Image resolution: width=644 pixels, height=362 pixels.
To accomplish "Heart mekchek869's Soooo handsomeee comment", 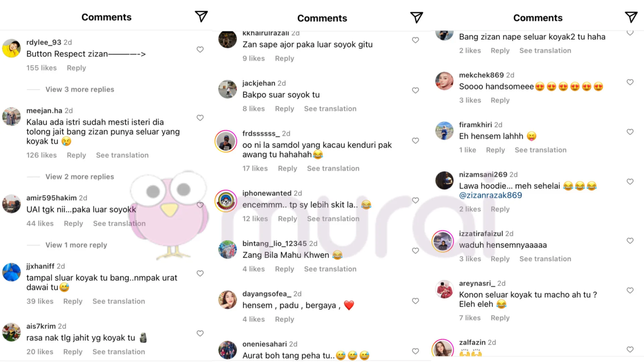I will 630,82.
